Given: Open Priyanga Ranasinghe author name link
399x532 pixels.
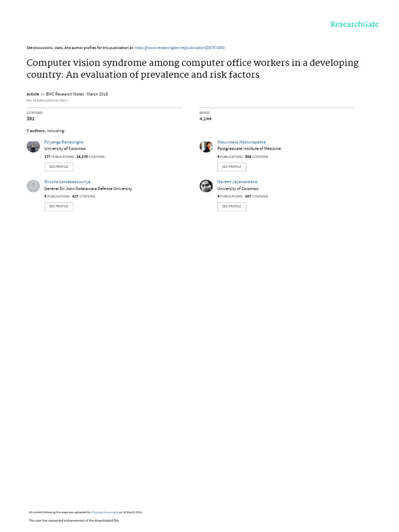Looking at the screenshot, I should (x=64, y=142).
